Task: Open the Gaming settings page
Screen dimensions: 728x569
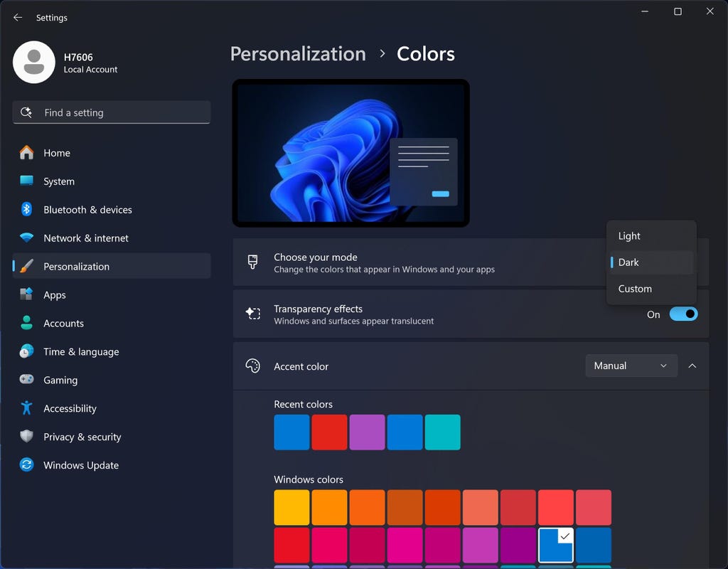Action: point(112,380)
